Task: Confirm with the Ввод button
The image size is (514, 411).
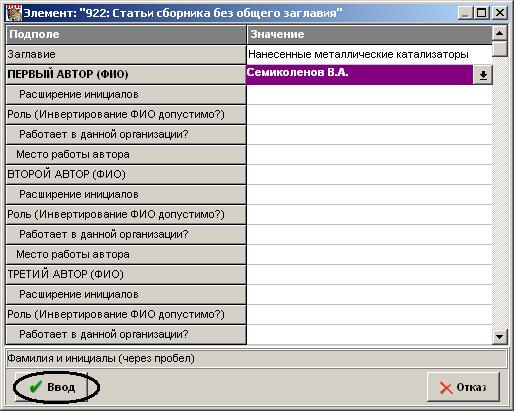Action: click(52, 387)
